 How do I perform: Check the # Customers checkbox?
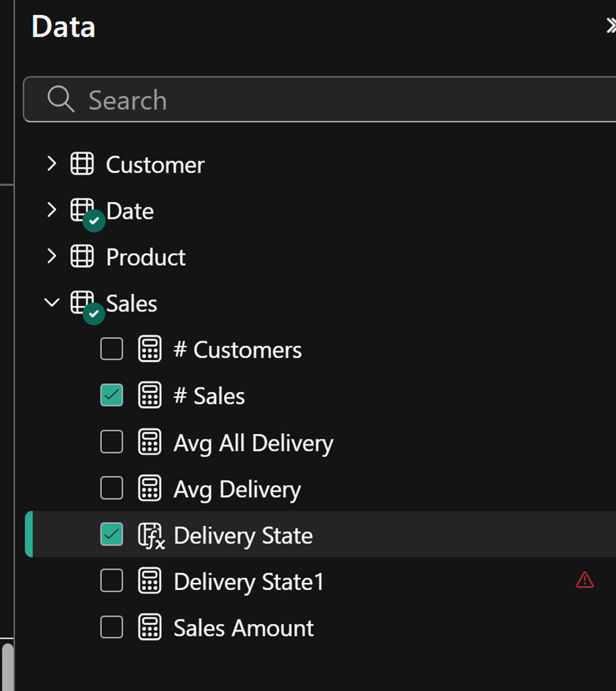(x=112, y=349)
